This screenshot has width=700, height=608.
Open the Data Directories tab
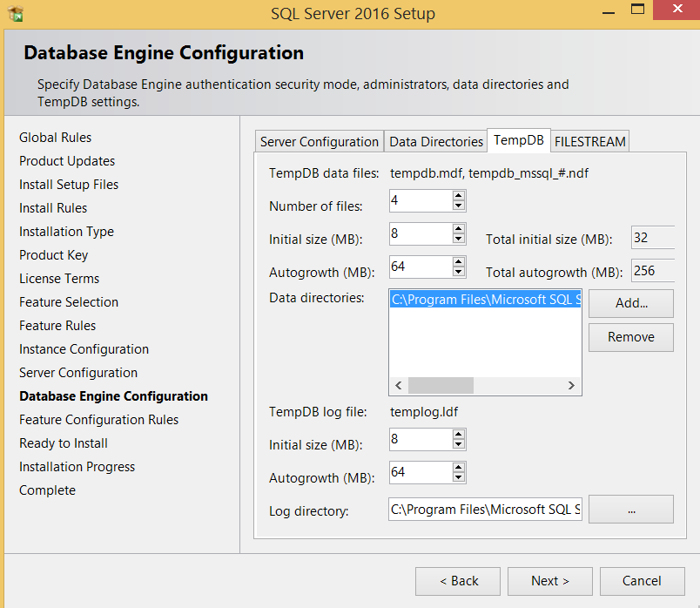click(x=435, y=142)
